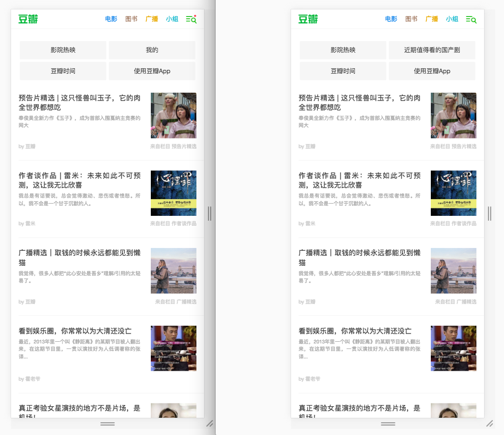Open the search menu icon in the right pane
Image resolution: width=504 pixels, height=435 pixels.
(471, 19)
